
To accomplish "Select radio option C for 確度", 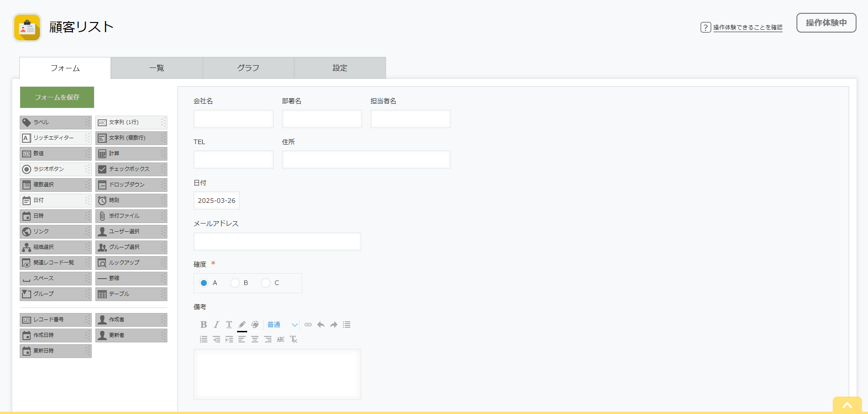I will coord(265,283).
